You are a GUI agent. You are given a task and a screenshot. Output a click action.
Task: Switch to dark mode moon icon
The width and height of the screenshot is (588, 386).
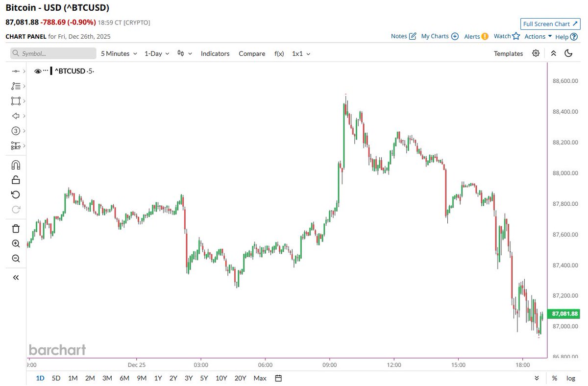[568, 53]
